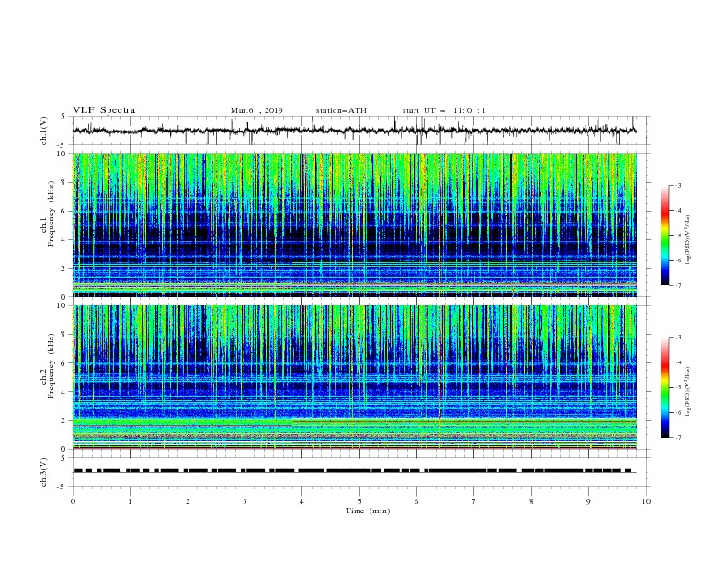728x563 pixels.
Task: Click the ch.3 black signal bar
Action: pos(355,471)
